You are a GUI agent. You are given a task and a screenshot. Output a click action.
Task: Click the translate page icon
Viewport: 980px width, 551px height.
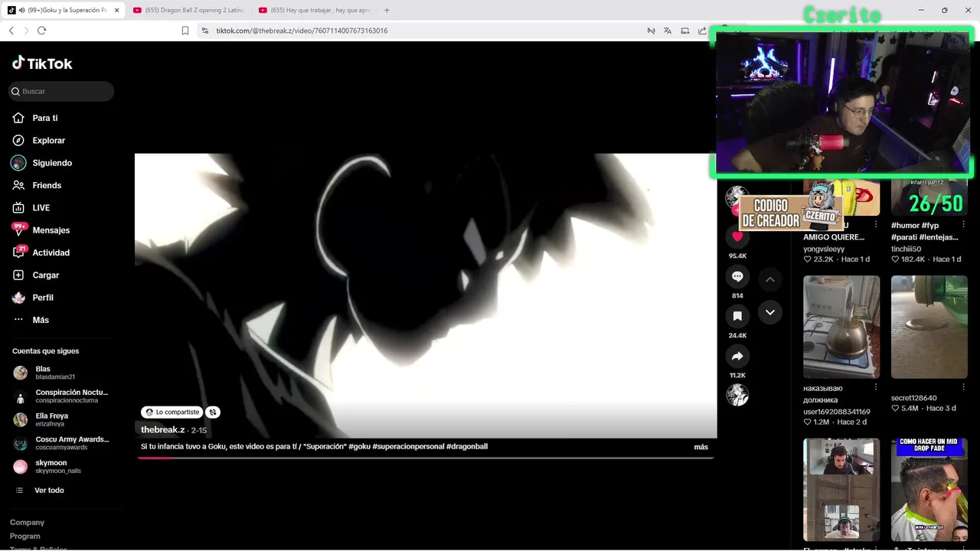[668, 31]
